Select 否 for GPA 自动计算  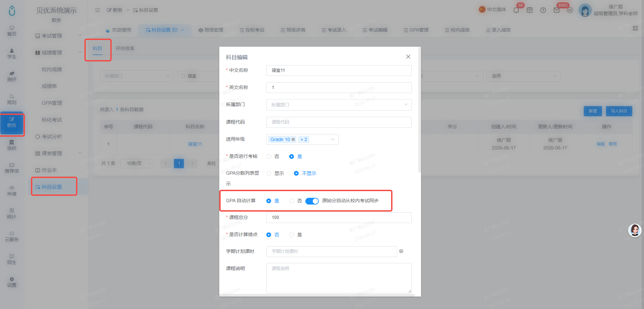296,201
